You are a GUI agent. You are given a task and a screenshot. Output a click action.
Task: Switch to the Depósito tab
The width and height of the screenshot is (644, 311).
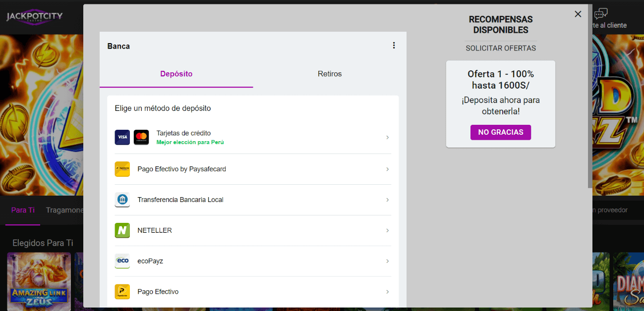coord(176,74)
